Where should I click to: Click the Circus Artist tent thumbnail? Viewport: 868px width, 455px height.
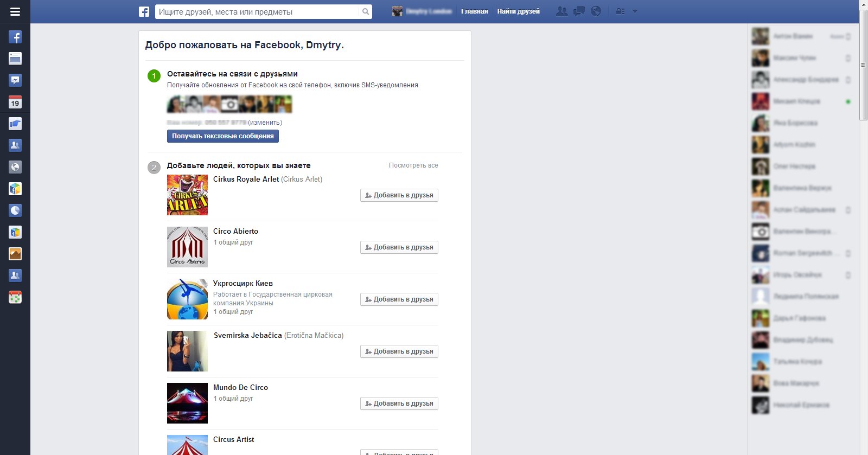click(x=187, y=445)
